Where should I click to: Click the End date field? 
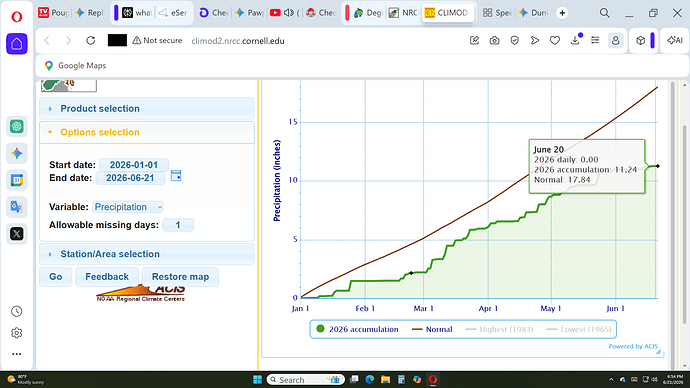pyautogui.click(x=130, y=178)
